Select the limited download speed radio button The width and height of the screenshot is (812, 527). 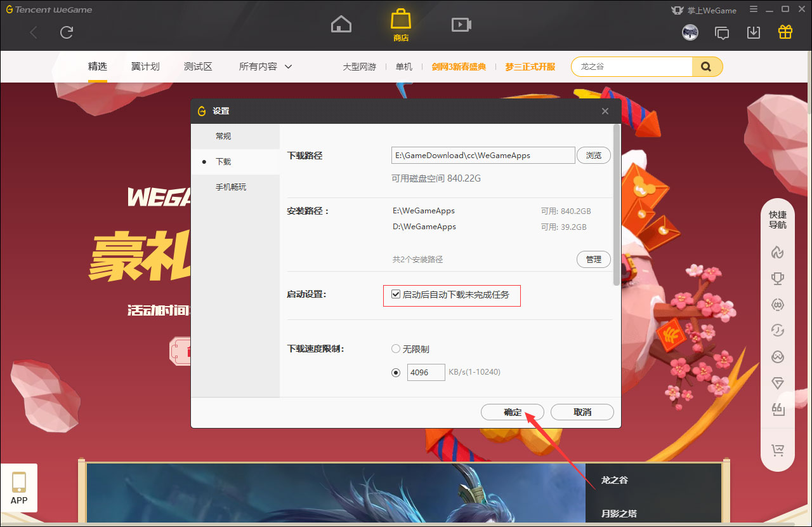395,372
